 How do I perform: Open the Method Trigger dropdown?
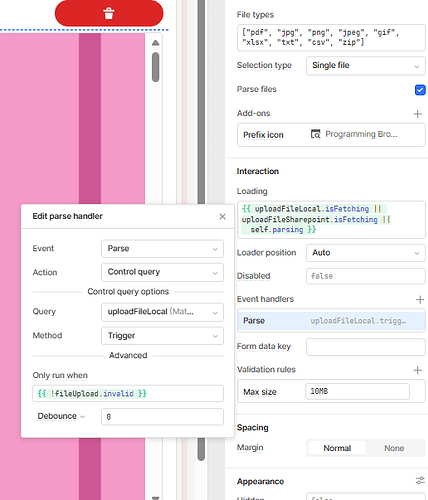pyautogui.click(x=162, y=336)
